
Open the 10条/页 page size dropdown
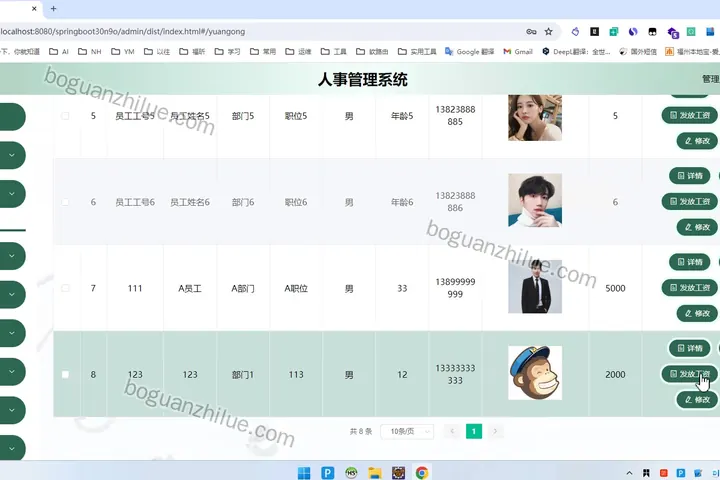[x=407, y=431]
